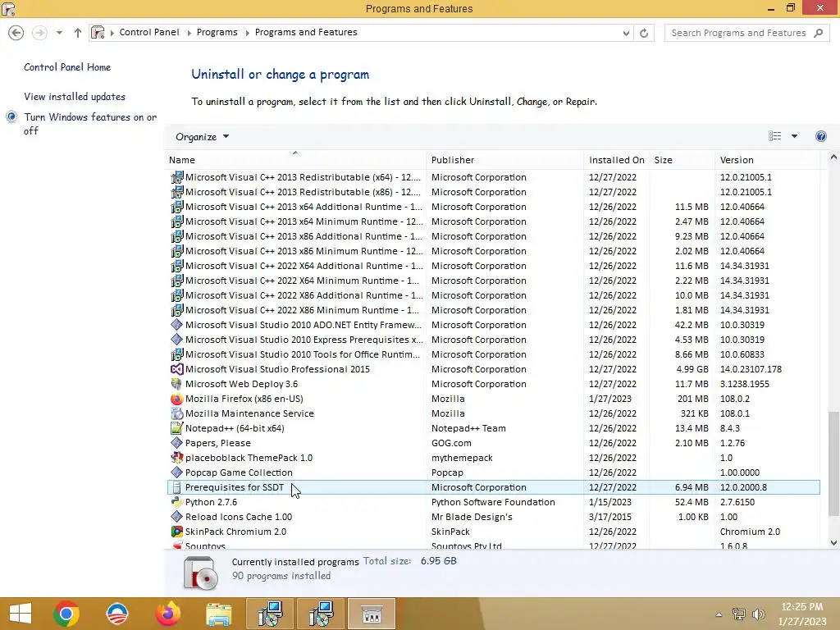This screenshot has height=630, width=840.
Task: Click the Up one level arrow
Action: point(78,33)
